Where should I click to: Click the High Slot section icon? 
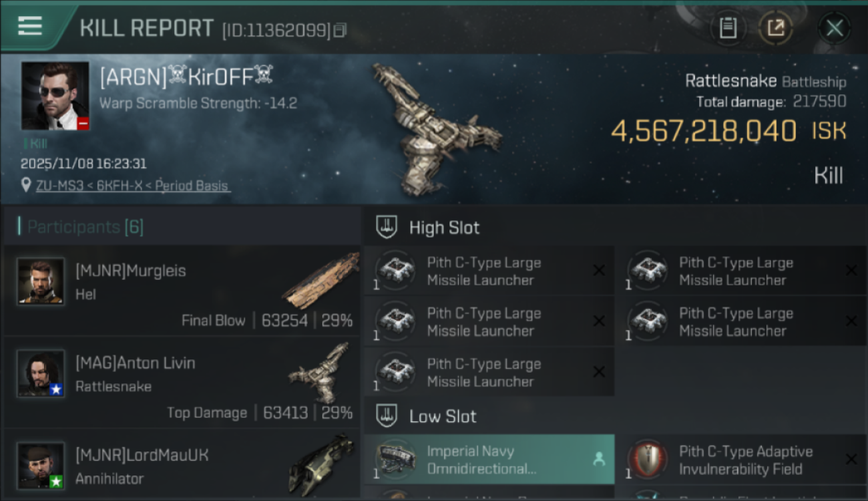387,227
